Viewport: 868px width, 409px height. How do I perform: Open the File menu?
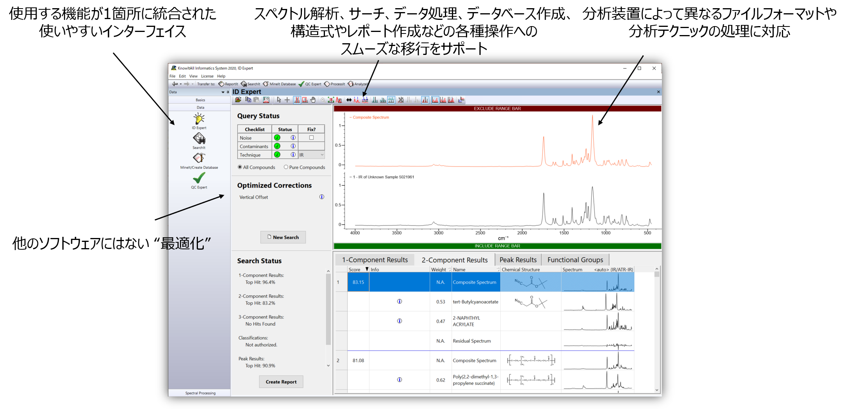tap(172, 76)
